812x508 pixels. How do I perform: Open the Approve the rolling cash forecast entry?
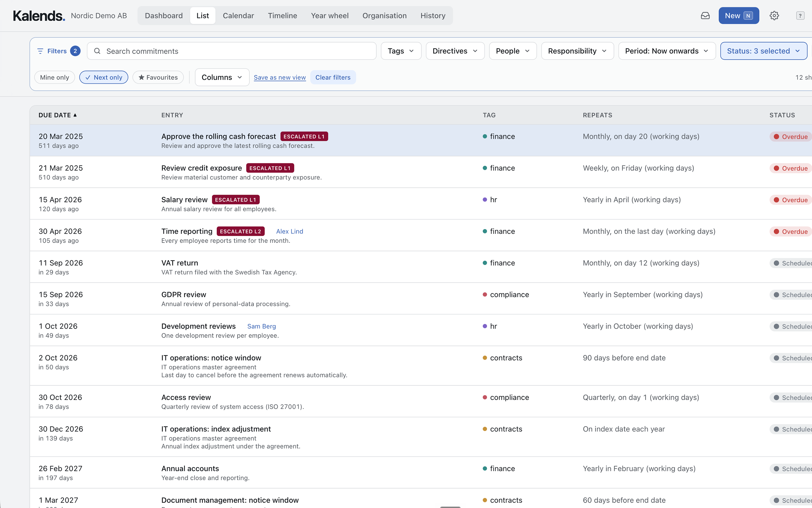coord(219,136)
